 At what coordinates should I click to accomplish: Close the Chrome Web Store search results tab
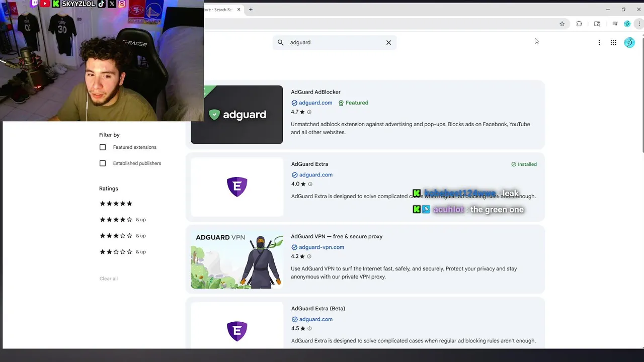pyautogui.click(x=238, y=10)
